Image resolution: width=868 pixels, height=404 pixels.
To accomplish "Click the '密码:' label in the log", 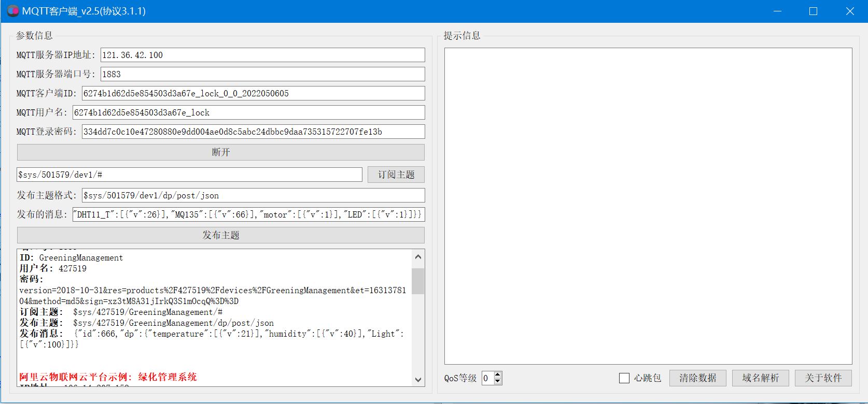I will click(x=31, y=279).
